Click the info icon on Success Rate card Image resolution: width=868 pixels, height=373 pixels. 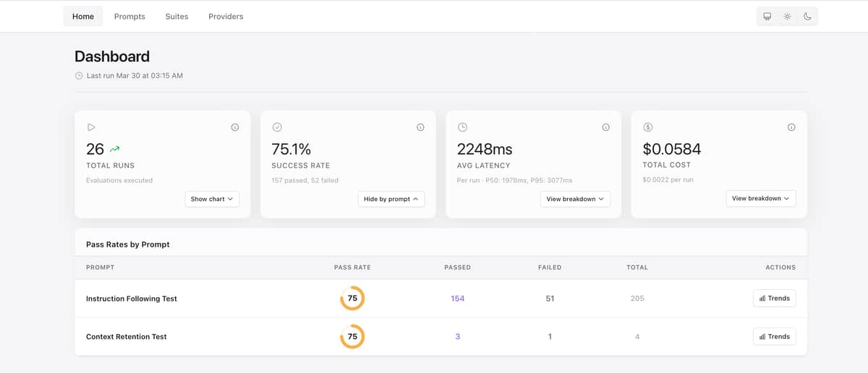(x=420, y=127)
